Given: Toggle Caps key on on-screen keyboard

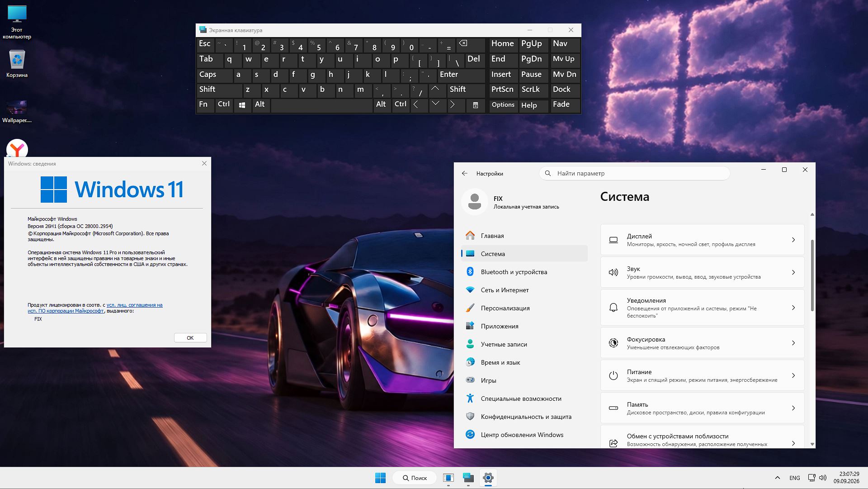Looking at the screenshot, I should 215,75.
